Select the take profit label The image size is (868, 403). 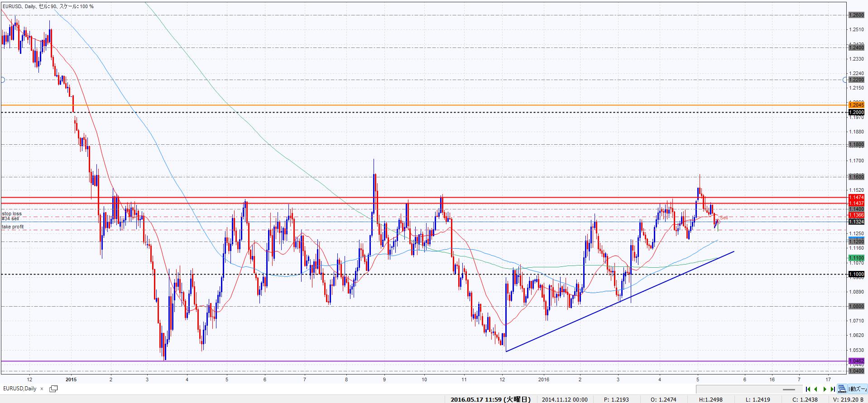tap(13, 227)
